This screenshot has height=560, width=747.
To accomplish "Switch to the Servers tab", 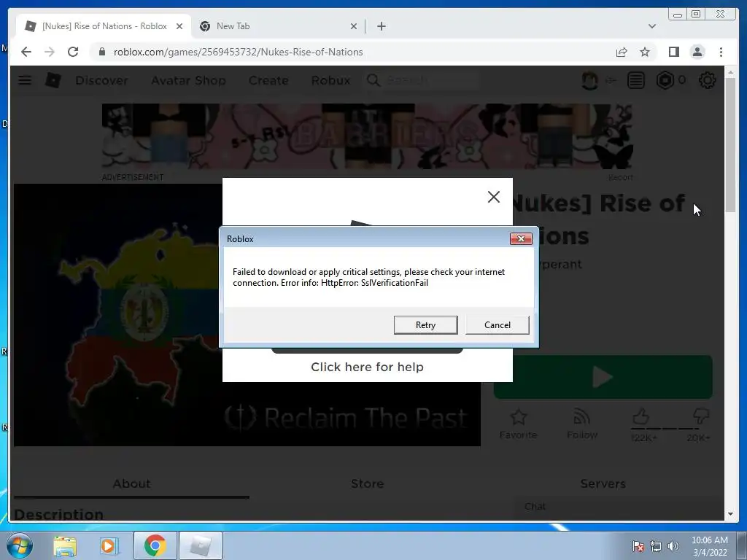I will tap(603, 484).
